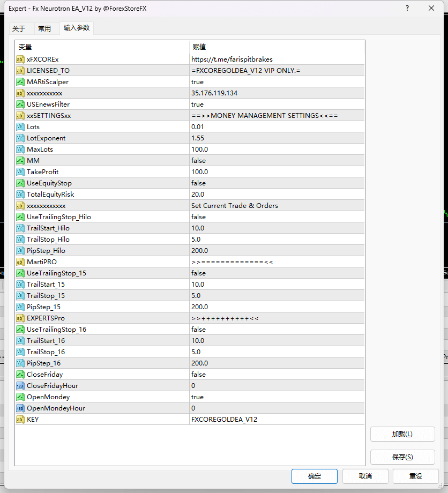Toggle the UseEquityStop false value
The width and height of the screenshot is (448, 493).
[198, 183]
